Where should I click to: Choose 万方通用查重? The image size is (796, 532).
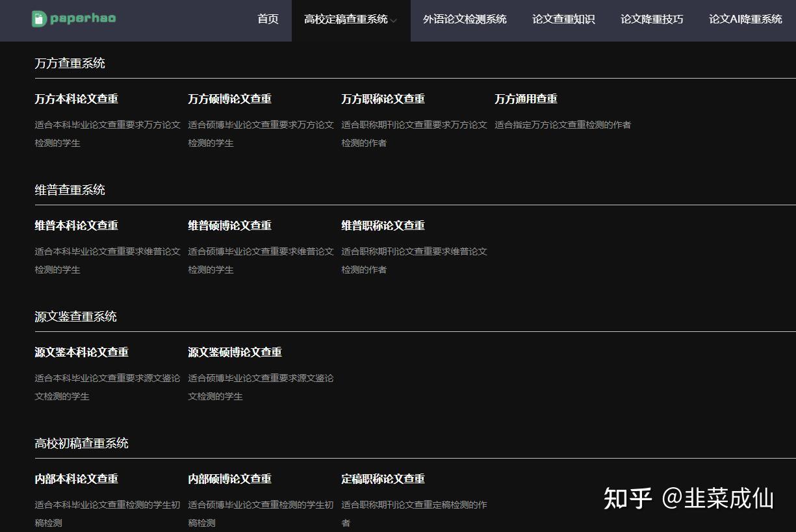tap(526, 99)
